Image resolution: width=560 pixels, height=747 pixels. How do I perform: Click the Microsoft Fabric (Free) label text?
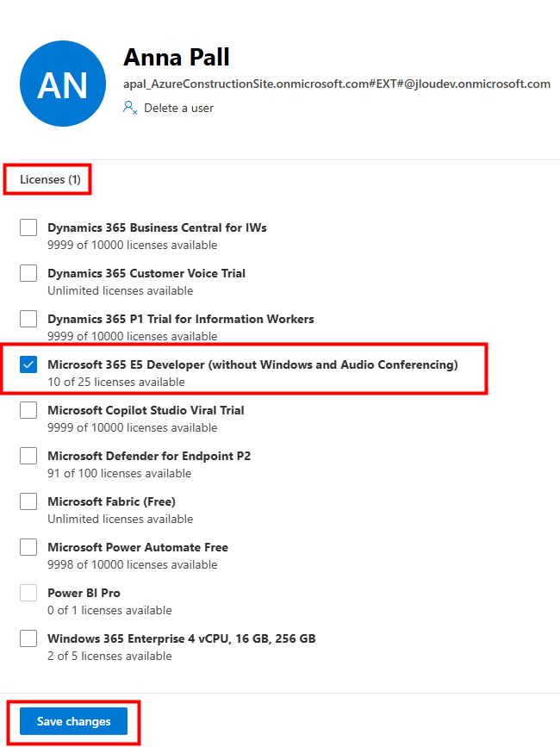111,501
